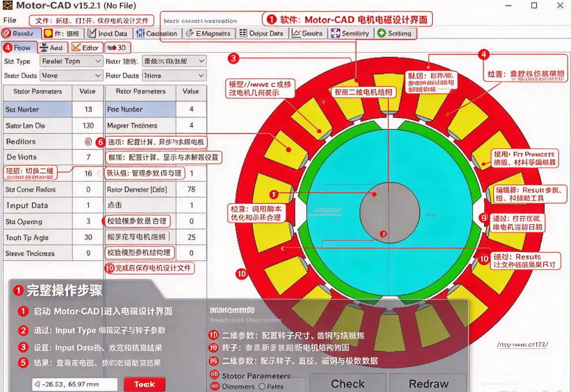571x392 pixels.
Task: Click the Motor-CAD logo in title bar
Action: point(7,6)
